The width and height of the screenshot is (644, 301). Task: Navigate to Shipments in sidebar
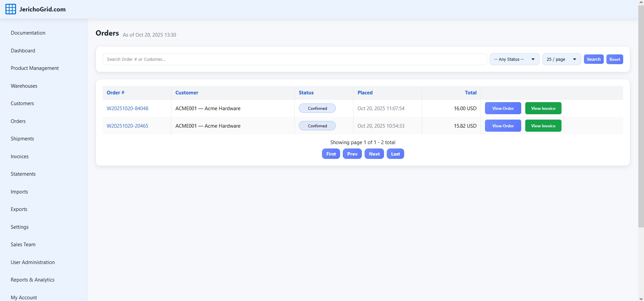22,139
